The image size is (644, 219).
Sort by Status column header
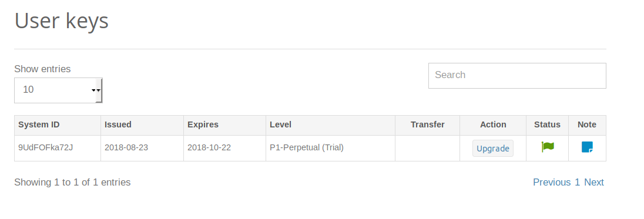click(x=547, y=125)
